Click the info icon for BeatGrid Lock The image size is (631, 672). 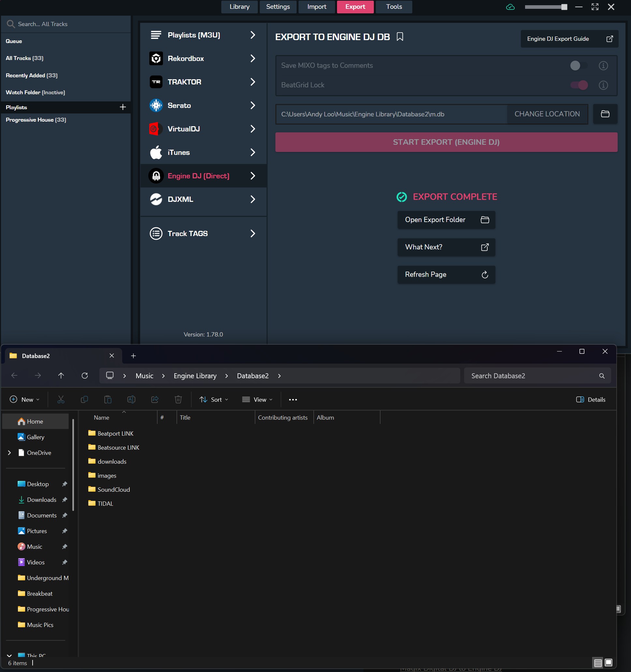[603, 85]
